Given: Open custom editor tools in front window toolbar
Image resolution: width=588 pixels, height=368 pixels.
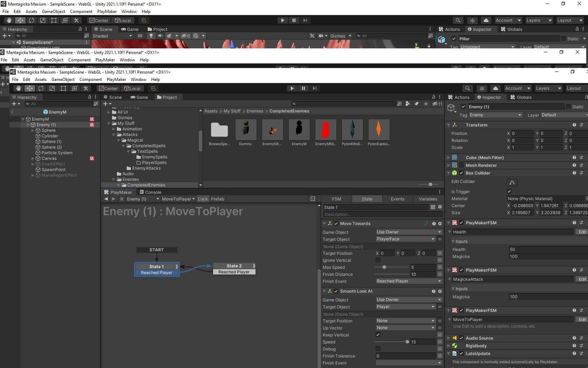Looking at the screenshot, I should [x=86, y=88].
